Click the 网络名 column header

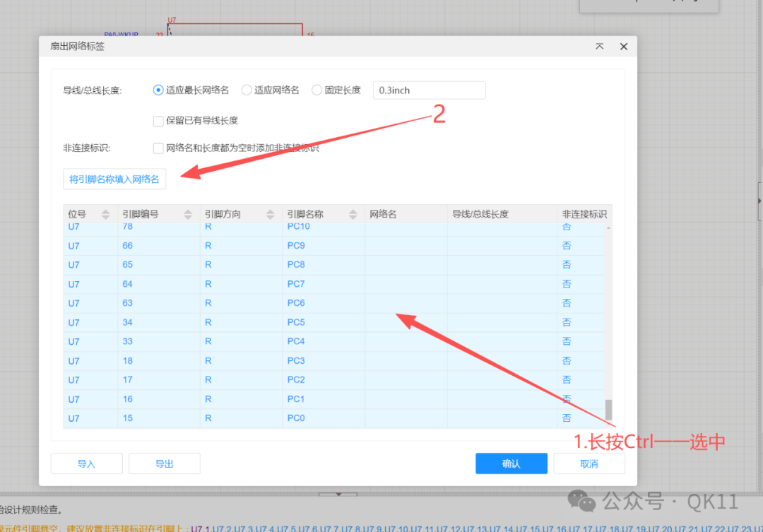406,214
